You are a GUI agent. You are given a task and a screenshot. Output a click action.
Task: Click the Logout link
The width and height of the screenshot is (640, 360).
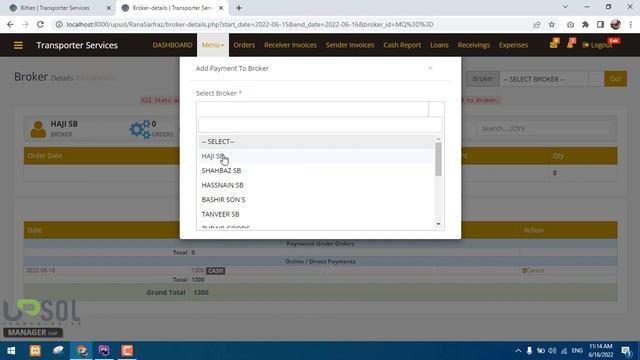click(598, 45)
